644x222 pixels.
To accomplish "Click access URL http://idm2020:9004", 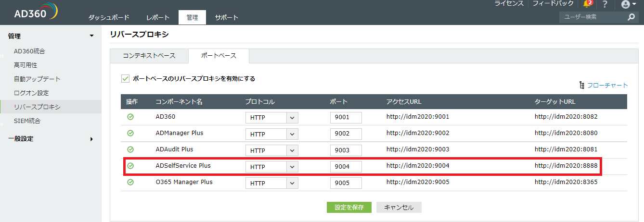I will 418,166.
